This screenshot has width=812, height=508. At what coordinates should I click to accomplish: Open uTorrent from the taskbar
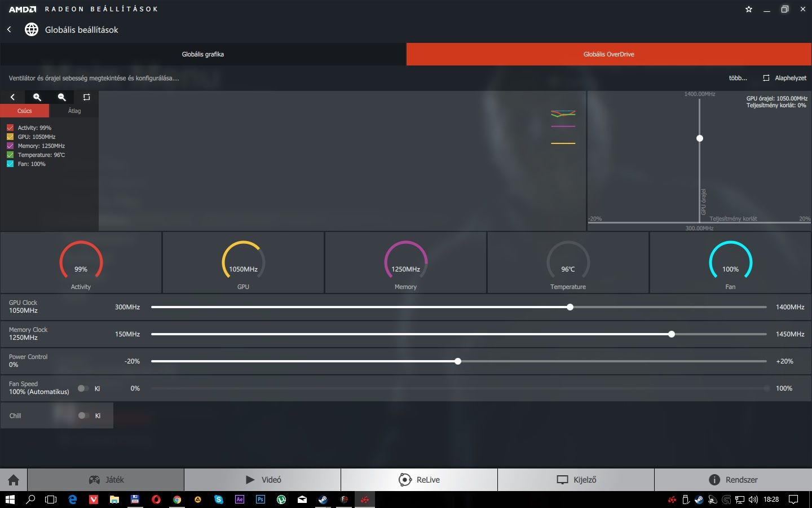pyautogui.click(x=281, y=500)
